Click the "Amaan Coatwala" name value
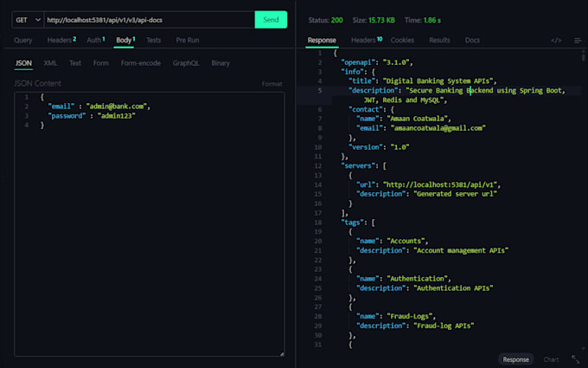This screenshot has height=368, width=588. 417,119
